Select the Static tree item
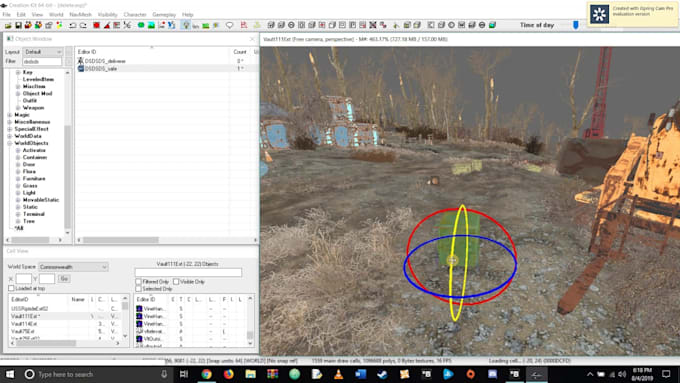 pyautogui.click(x=30, y=207)
